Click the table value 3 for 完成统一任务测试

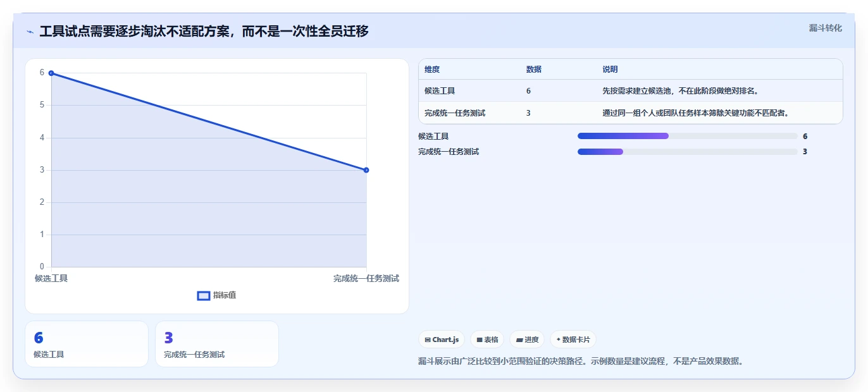pos(528,113)
